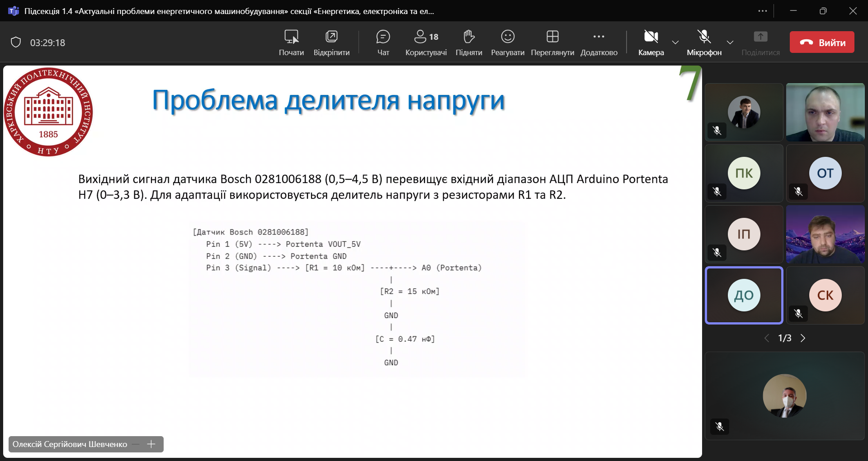Screen dimensions: 868x461
Task: Go to previous page of participants
Action: 766,338
